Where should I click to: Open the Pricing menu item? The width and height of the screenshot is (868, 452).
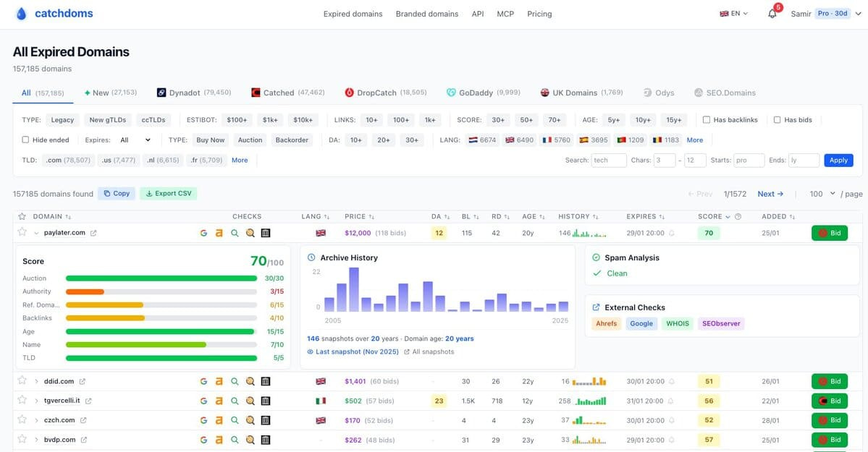click(539, 14)
